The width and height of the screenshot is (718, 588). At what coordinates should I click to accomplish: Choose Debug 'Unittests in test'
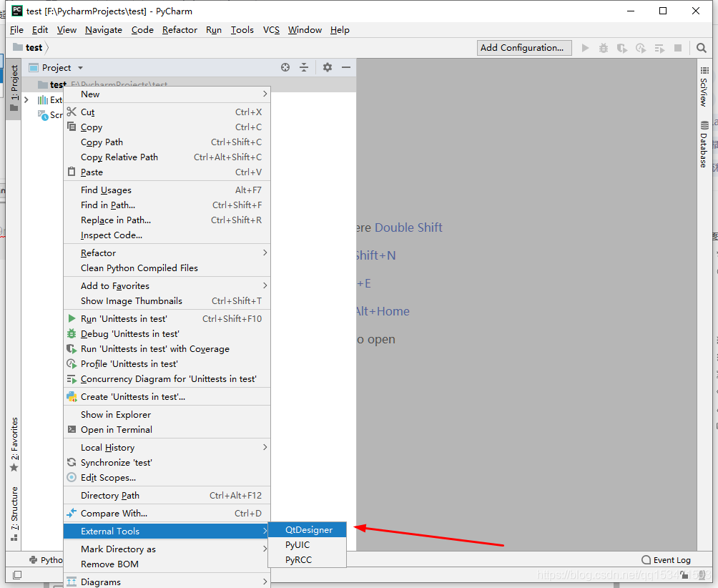167,334
